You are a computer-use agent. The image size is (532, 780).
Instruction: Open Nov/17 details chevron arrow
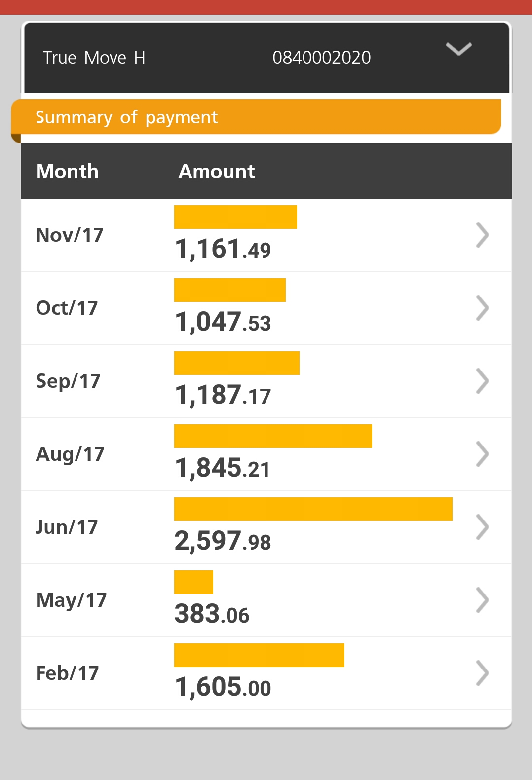point(482,235)
